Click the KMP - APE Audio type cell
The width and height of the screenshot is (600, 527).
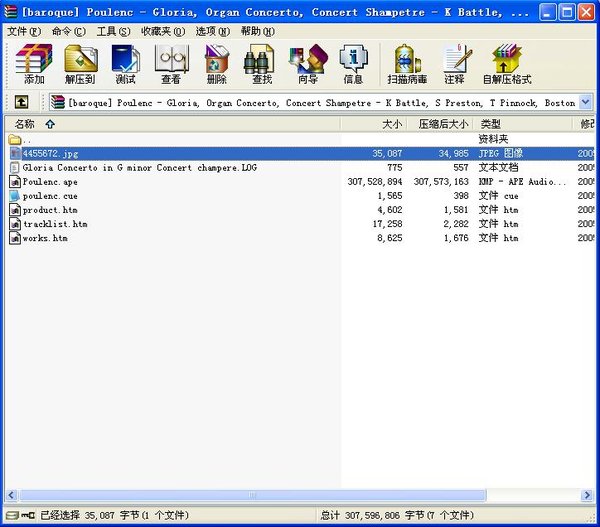[x=522, y=181]
